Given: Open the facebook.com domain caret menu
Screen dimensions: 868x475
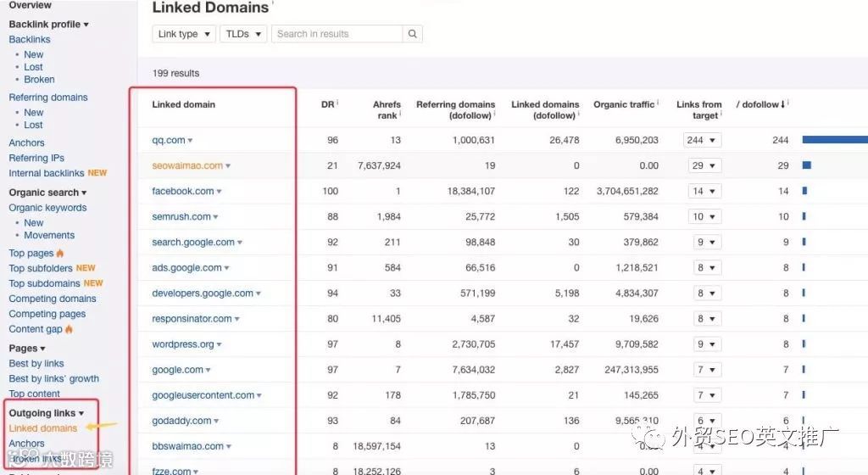Looking at the screenshot, I should click(219, 192).
